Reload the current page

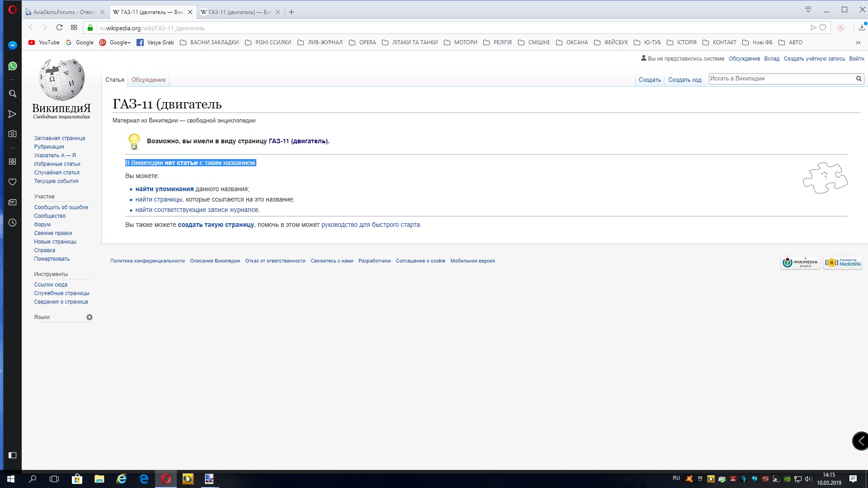59,28
